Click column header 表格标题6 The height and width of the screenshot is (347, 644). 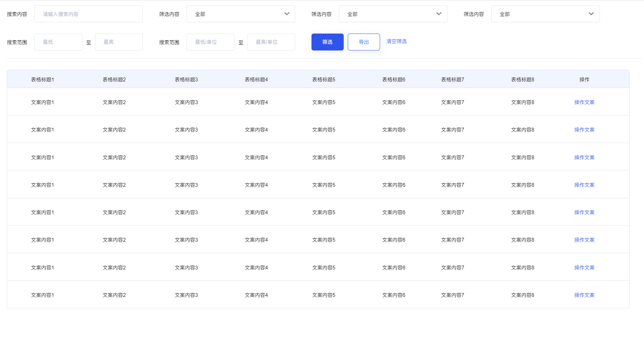pyautogui.click(x=394, y=80)
